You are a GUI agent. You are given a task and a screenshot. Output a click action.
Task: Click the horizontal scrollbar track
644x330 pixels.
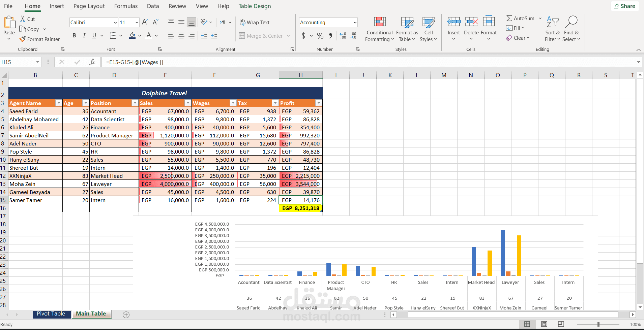[x=513, y=315]
